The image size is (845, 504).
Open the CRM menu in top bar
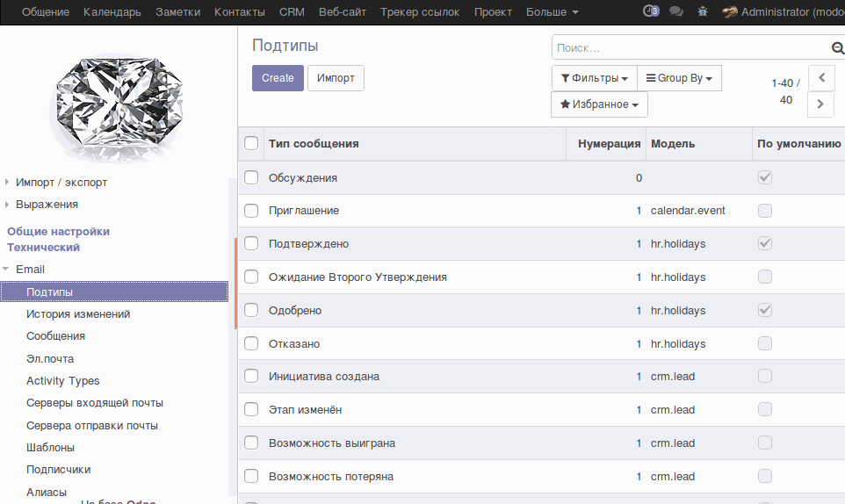point(292,12)
